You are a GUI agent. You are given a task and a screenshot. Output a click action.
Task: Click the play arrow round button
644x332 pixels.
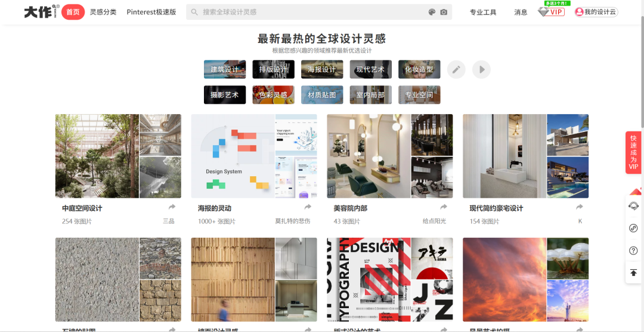(481, 69)
